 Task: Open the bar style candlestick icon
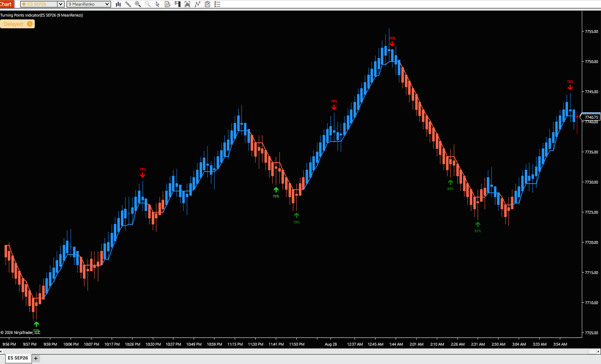tap(118, 4)
